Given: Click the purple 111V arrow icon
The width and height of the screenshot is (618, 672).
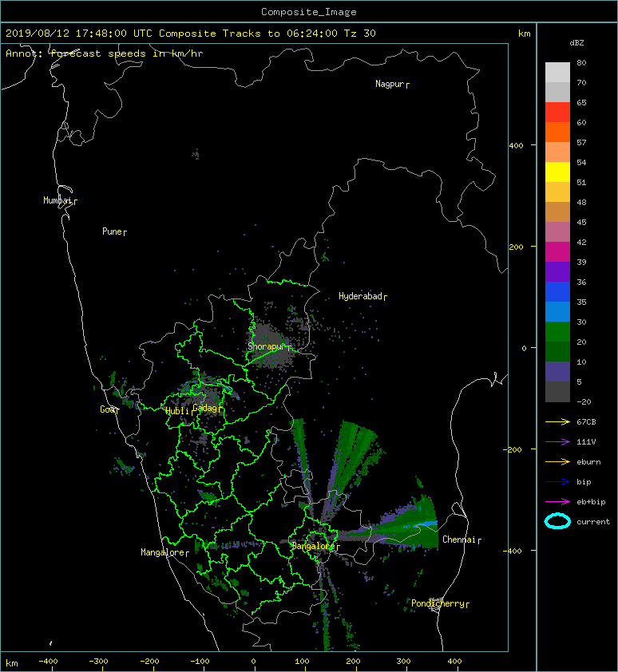Looking at the screenshot, I should click(557, 442).
